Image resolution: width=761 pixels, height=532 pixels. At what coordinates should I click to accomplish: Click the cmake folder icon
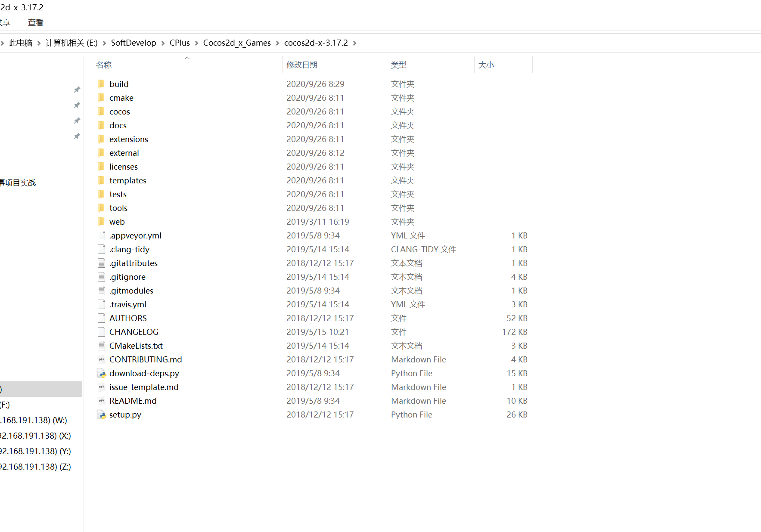[101, 97]
